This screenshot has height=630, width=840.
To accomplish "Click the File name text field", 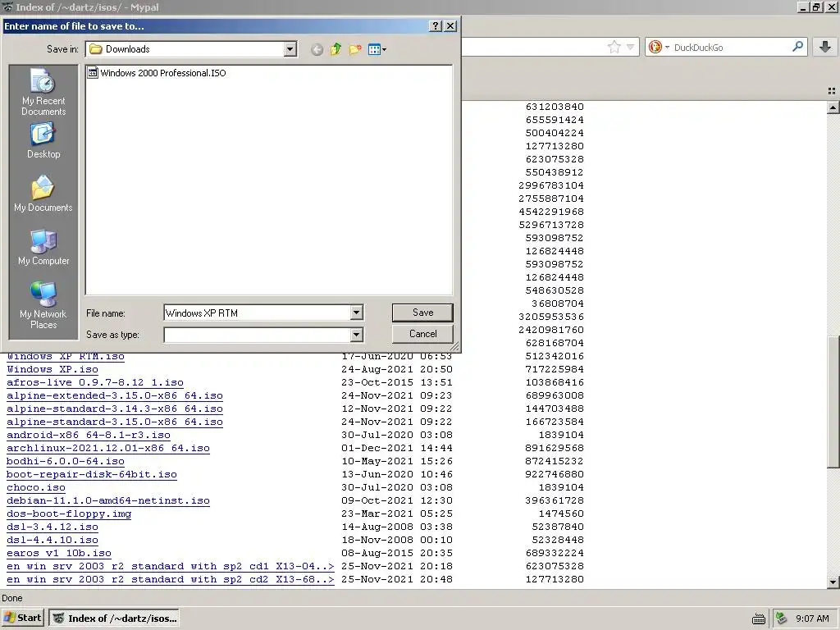I will point(257,313).
